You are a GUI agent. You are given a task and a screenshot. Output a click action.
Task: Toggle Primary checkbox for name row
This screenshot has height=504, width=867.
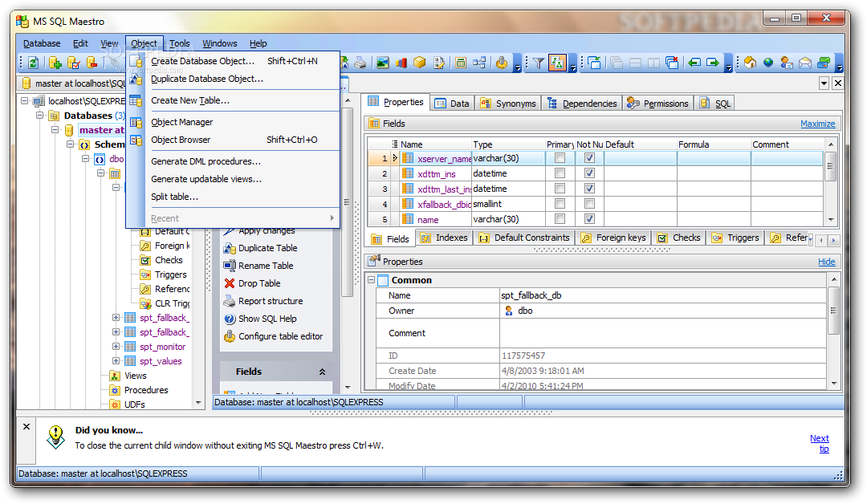click(560, 219)
